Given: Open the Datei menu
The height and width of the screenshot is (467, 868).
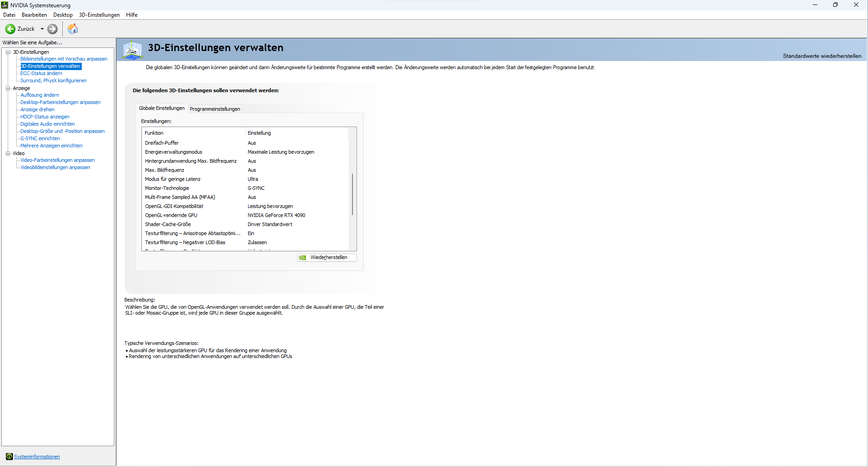Looking at the screenshot, I should pos(9,15).
